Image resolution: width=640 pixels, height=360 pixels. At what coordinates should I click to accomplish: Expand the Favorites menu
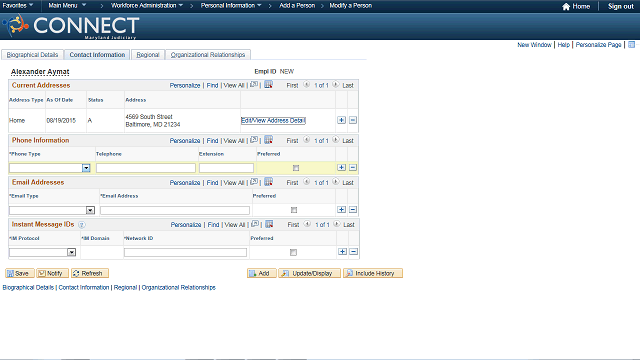coord(18,6)
